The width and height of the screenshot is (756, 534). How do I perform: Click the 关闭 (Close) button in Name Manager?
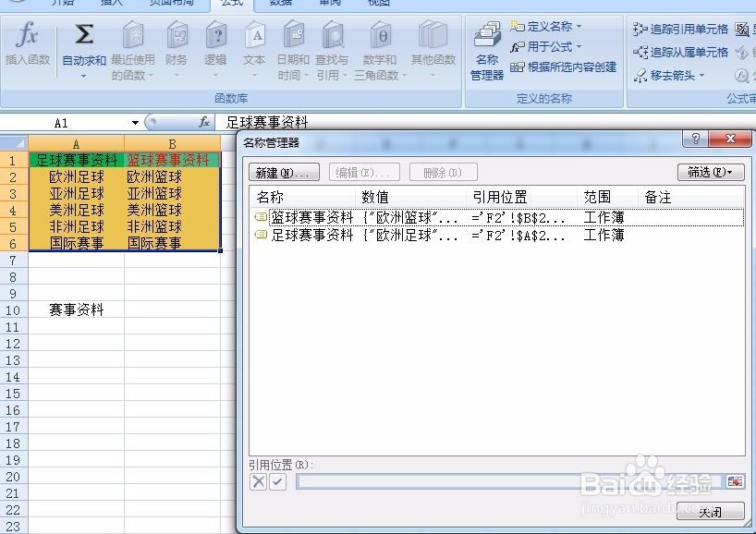(712, 511)
